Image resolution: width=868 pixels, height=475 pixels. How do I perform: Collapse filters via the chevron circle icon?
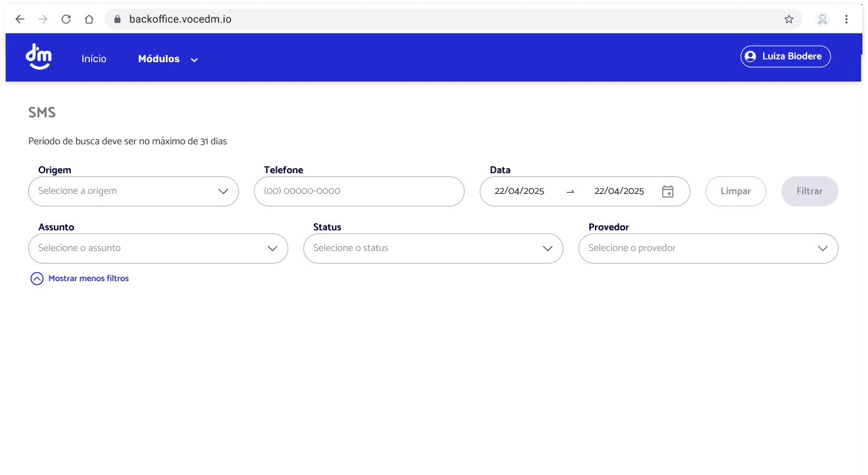coord(37,278)
